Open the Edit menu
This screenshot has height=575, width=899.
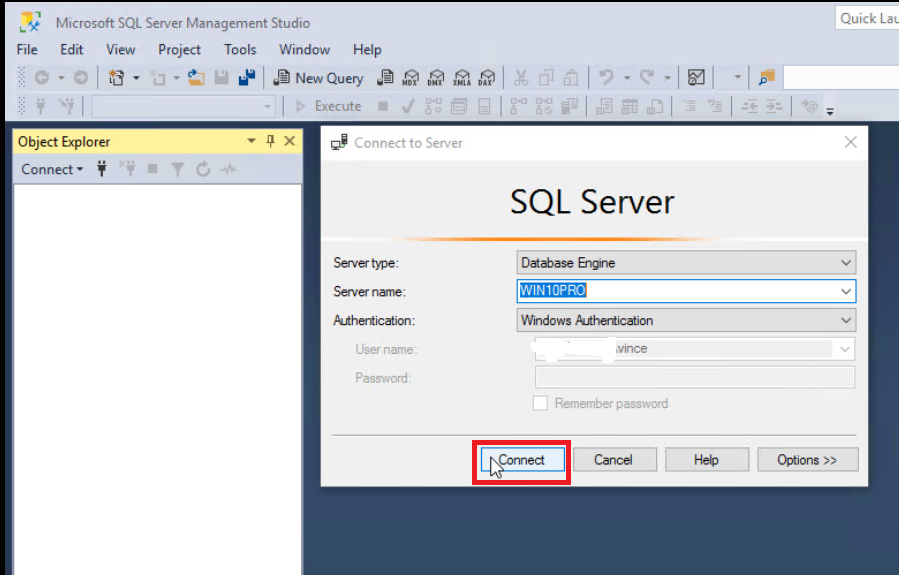pyautogui.click(x=72, y=50)
